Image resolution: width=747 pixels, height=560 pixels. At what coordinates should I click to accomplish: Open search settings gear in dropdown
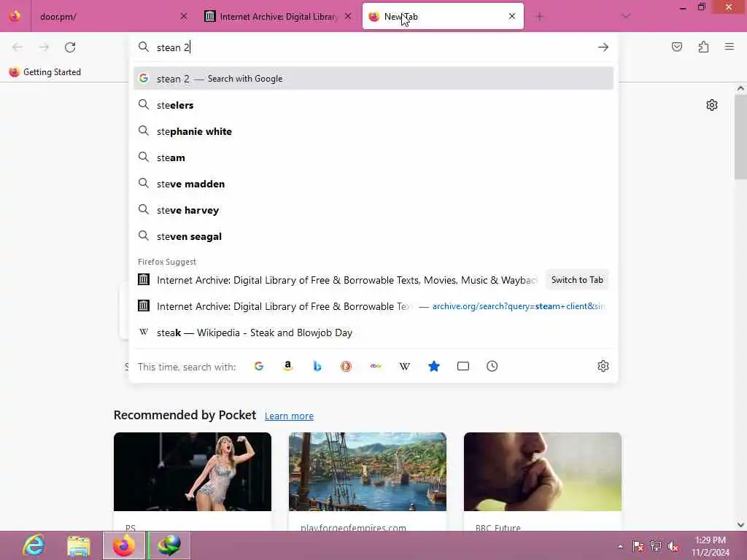[x=603, y=366]
